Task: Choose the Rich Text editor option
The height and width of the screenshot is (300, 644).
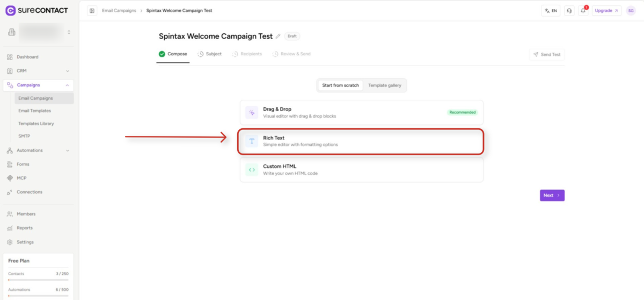Action: click(362, 141)
